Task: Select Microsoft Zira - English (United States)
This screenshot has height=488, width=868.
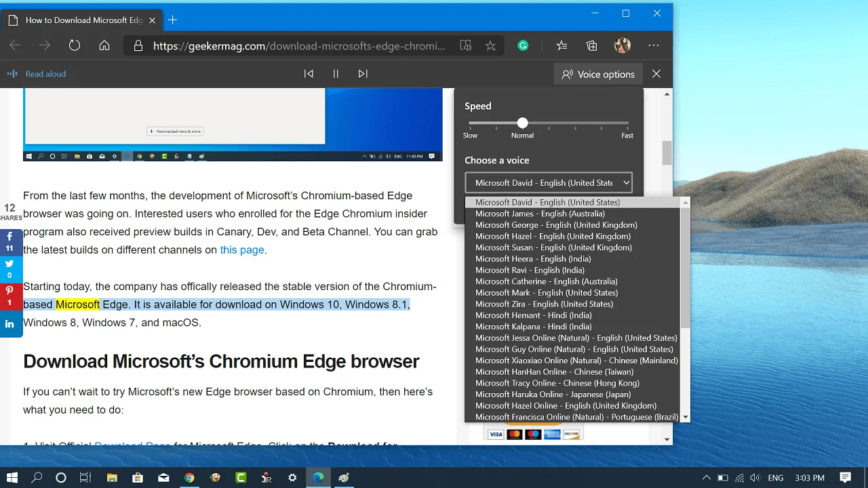Action: coord(544,304)
